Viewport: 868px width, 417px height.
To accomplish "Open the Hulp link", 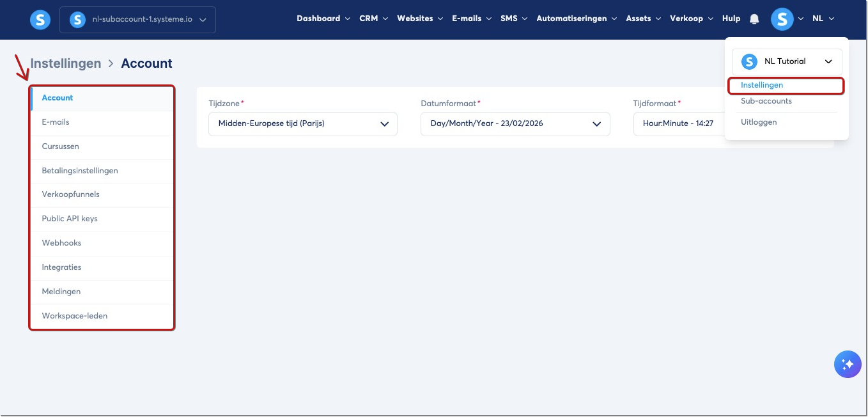I will [731, 19].
